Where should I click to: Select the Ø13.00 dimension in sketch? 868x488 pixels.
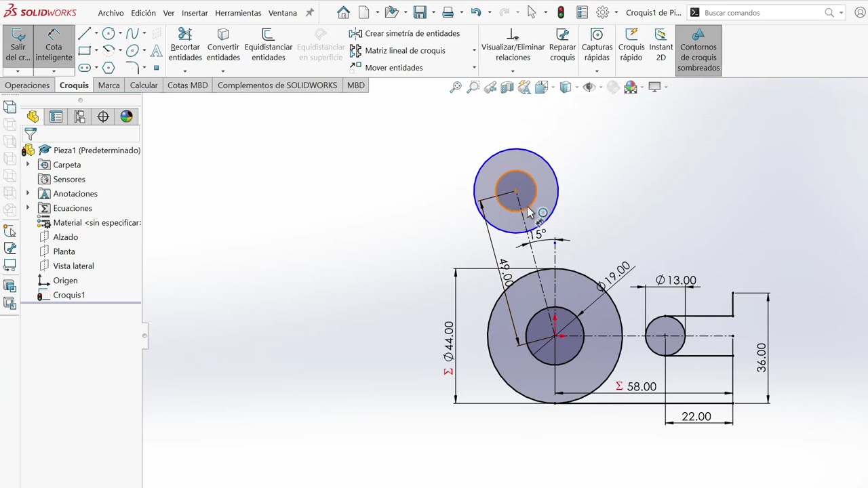pos(676,280)
